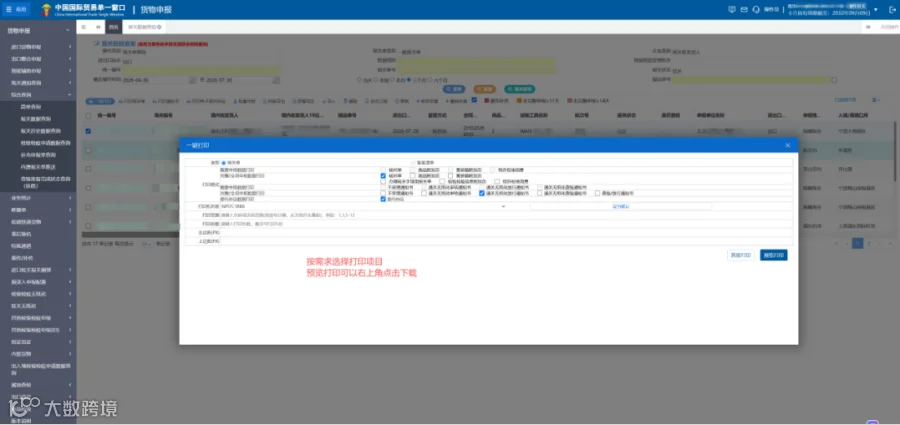Switch to the 报关数据查询 tab

(144, 27)
